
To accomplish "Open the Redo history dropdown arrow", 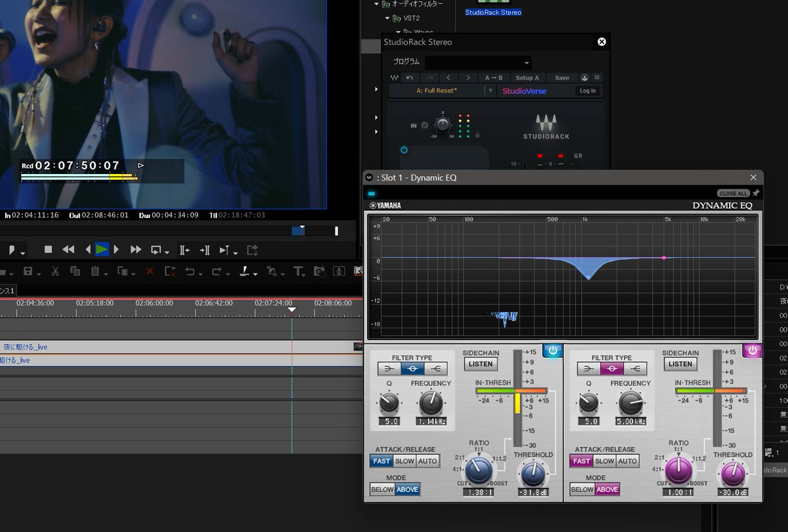I will pos(227,273).
